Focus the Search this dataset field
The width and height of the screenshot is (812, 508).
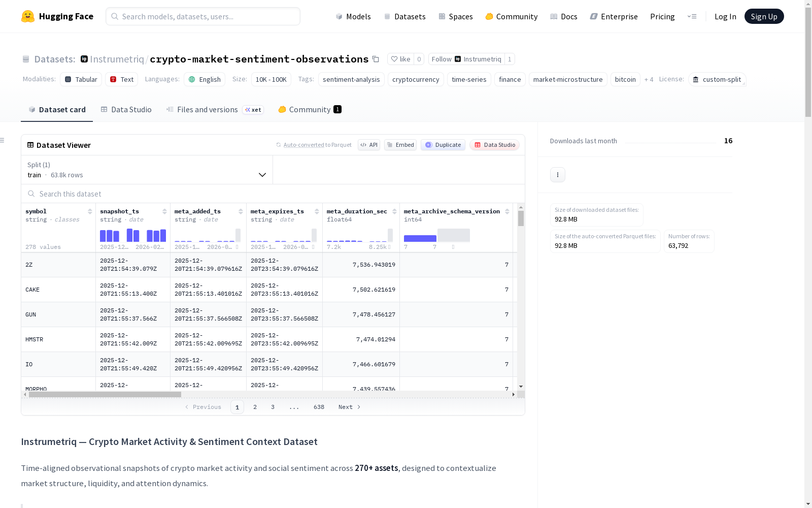[273, 194]
